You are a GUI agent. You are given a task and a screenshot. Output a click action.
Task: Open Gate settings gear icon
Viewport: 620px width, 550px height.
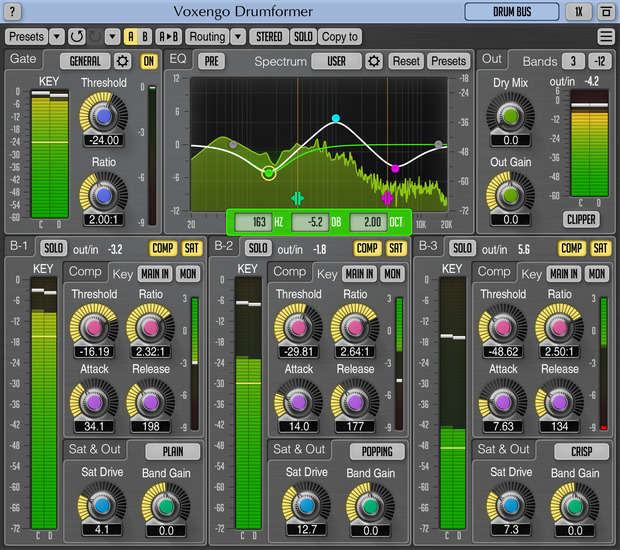[x=123, y=61]
